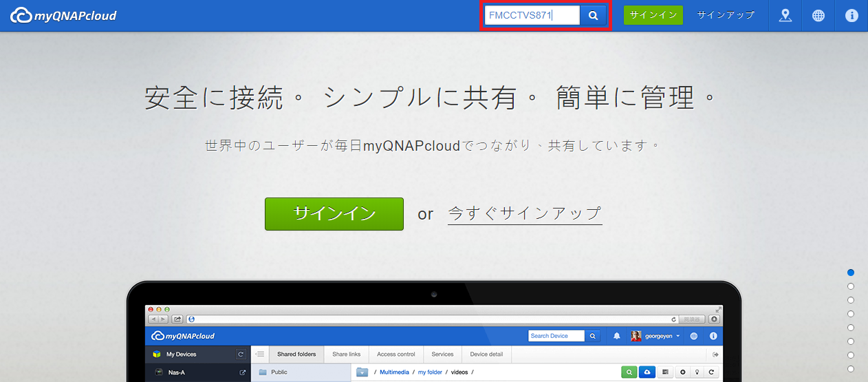The width and height of the screenshot is (868, 382).
Task: Select the fifth slide indicator dot
Action: 851,328
